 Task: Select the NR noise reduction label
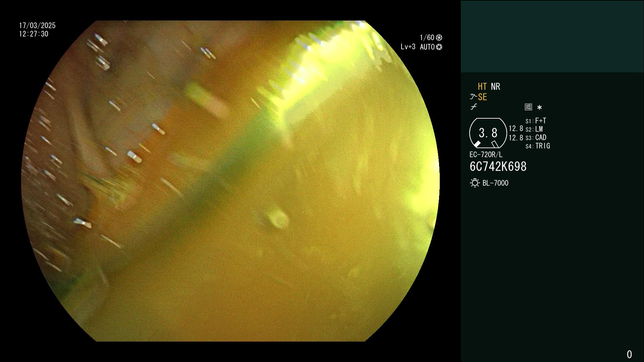coord(495,87)
